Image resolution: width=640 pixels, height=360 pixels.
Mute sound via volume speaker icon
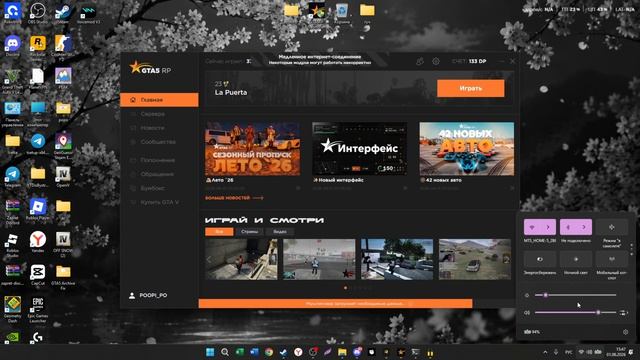[x=527, y=313]
